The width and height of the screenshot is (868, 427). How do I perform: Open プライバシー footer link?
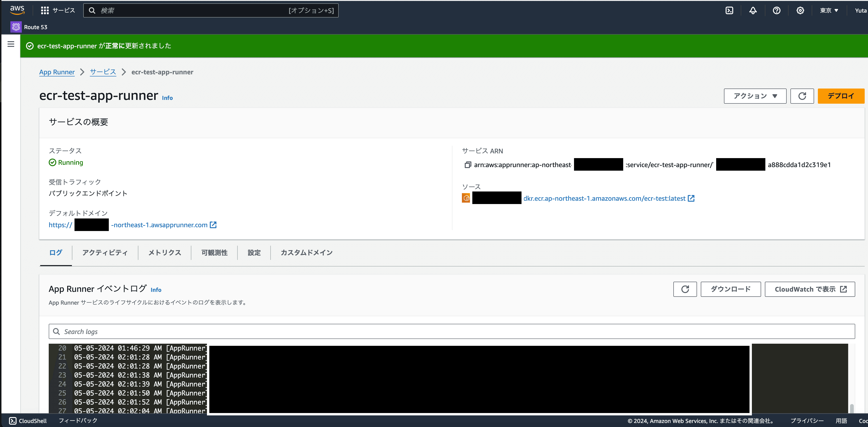807,421
